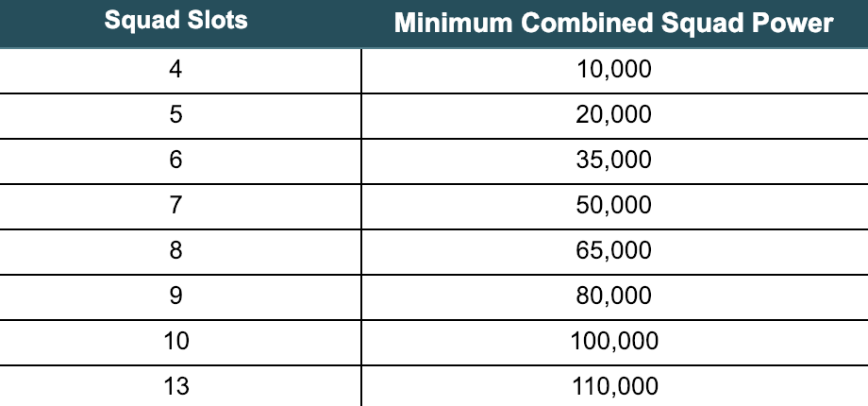Select the squad slots cell showing 8
The image size is (868, 406).
coord(180,252)
